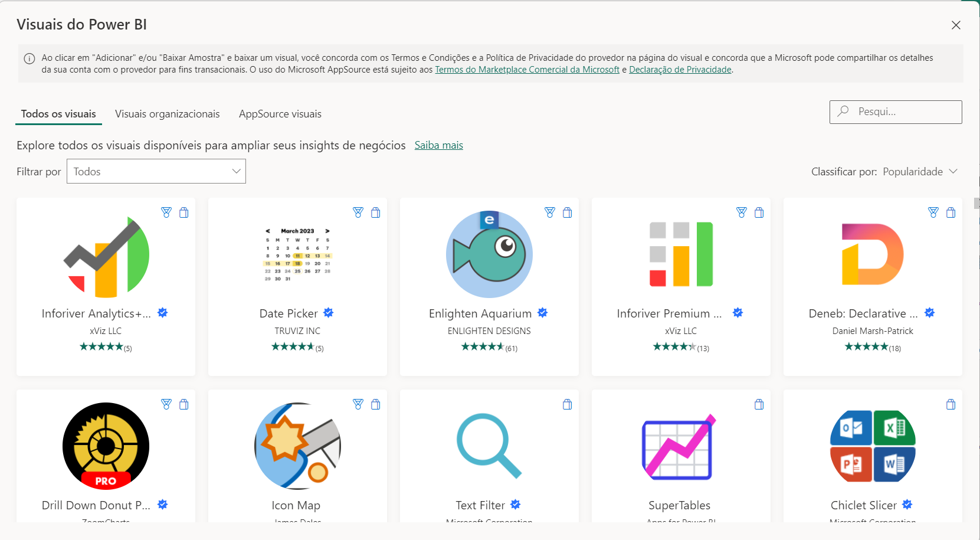Click the certified badge next to Text Filter
Viewport: 980px width, 540px height.
pos(516,505)
